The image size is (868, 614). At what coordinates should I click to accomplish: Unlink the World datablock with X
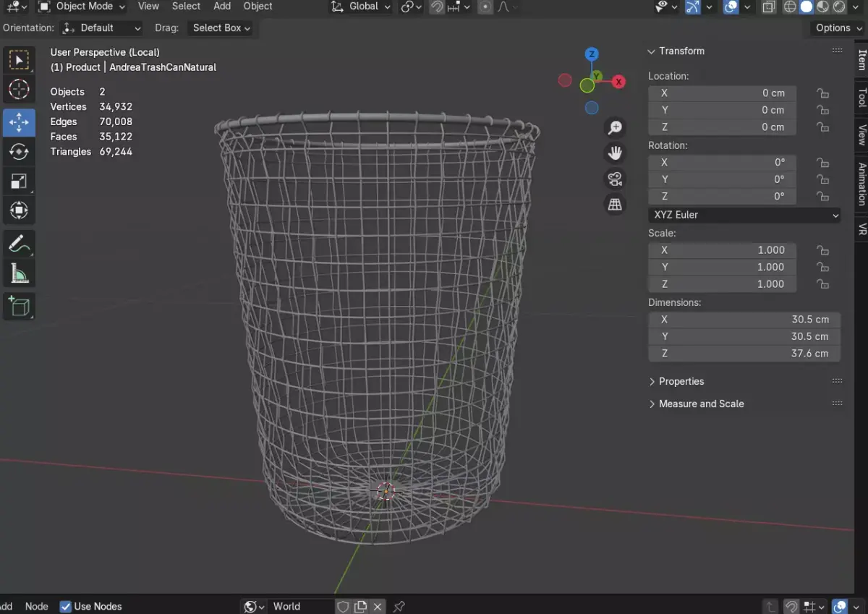[x=377, y=606]
